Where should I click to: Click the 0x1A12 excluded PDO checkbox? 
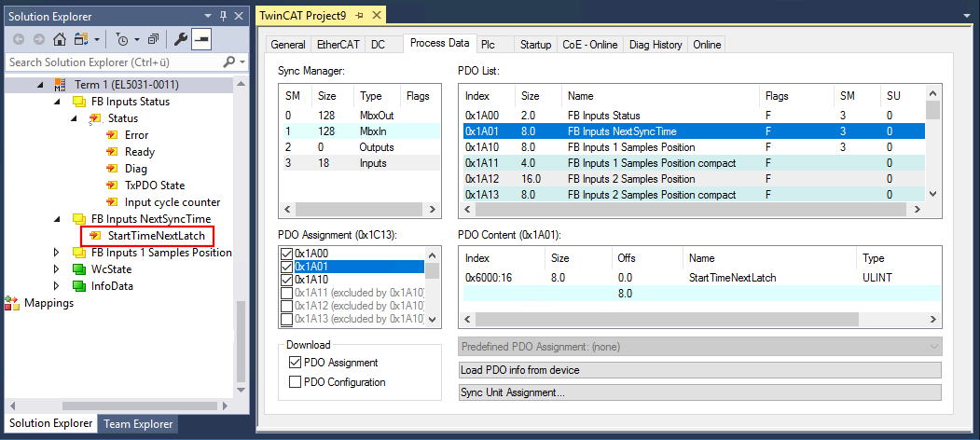click(x=287, y=307)
